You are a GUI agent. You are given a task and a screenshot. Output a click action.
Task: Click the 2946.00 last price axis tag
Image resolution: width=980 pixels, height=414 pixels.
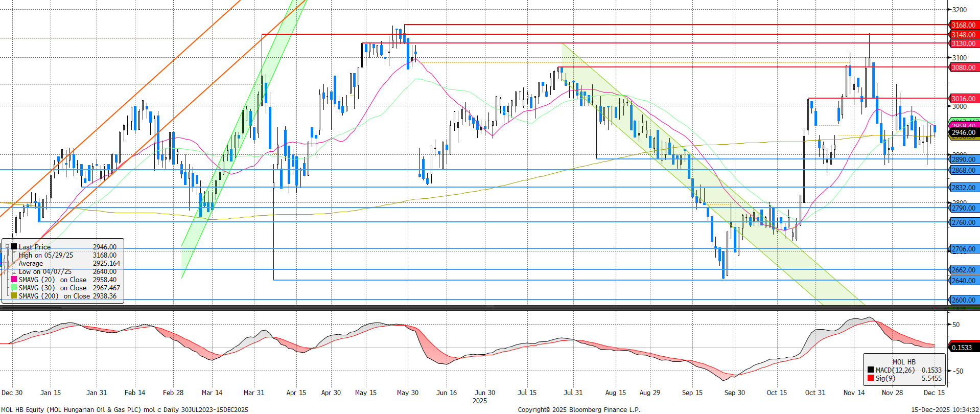[963, 132]
